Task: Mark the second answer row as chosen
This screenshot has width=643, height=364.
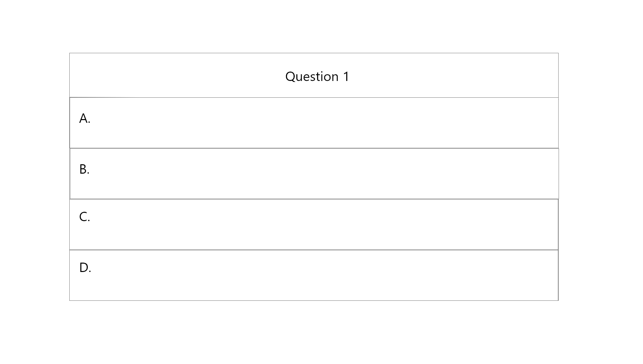Action: pos(314,174)
